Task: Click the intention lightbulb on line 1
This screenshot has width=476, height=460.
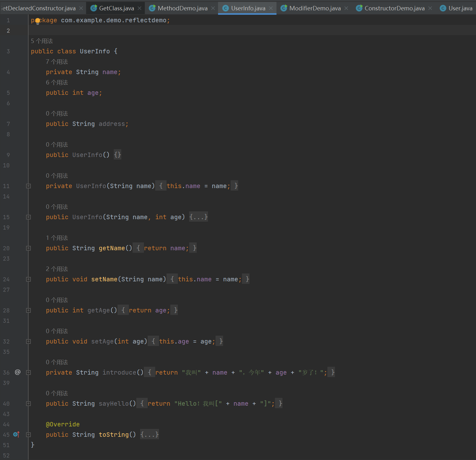Action: pyautogui.click(x=38, y=21)
